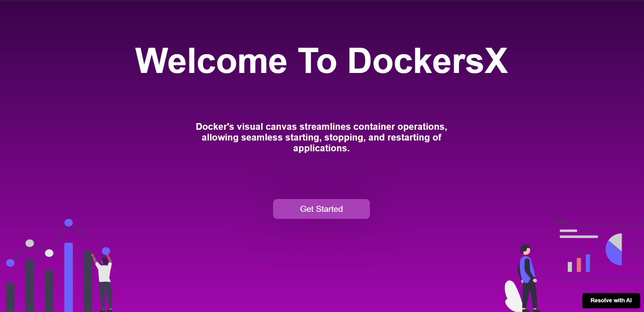644x312 pixels.
Task: Click the leftmost purple dot on line graph
Action: 10,263
